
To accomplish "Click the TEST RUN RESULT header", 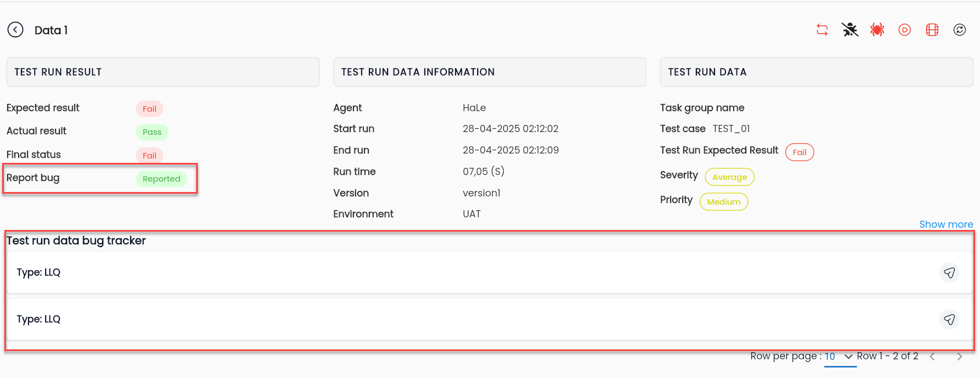I will click(x=163, y=72).
